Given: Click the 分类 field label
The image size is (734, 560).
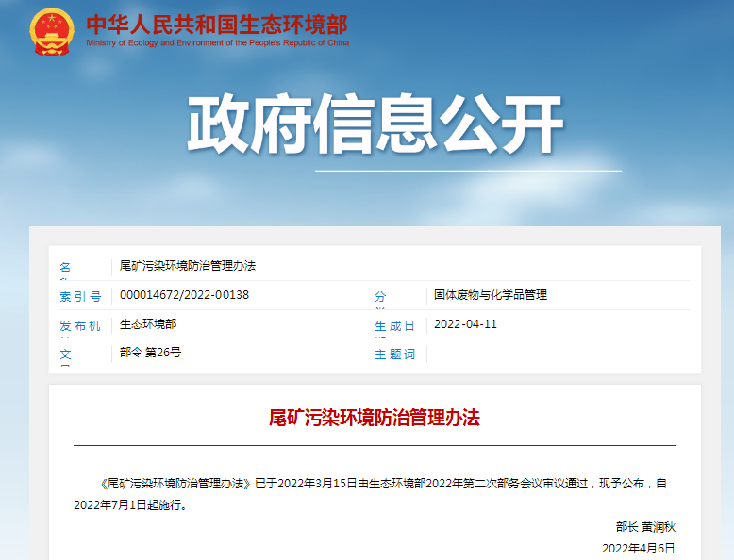Looking at the screenshot, I should pyautogui.click(x=381, y=297).
